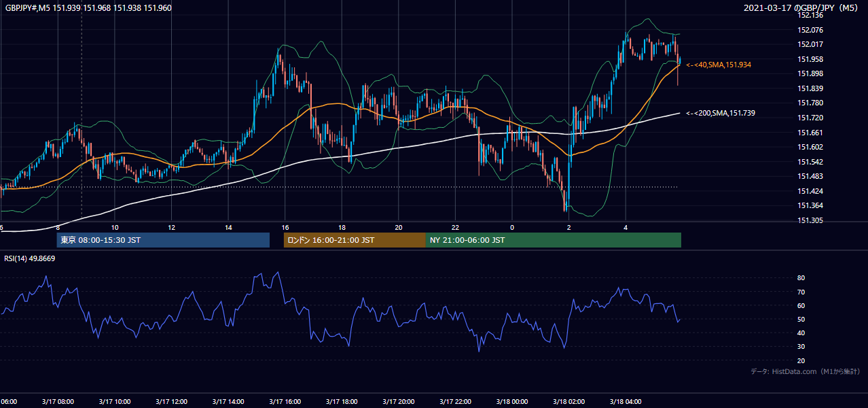Click the RSI(14) 49.8669 indicator label

tap(30, 258)
